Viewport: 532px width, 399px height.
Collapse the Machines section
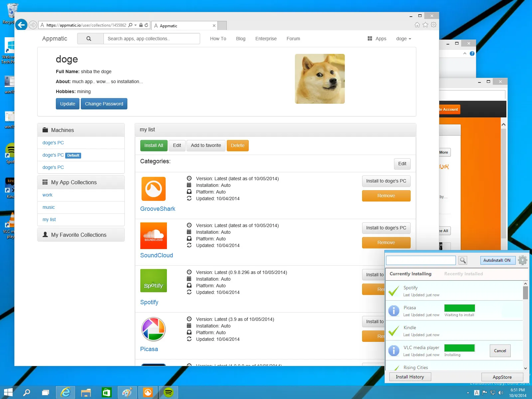[x=62, y=130]
